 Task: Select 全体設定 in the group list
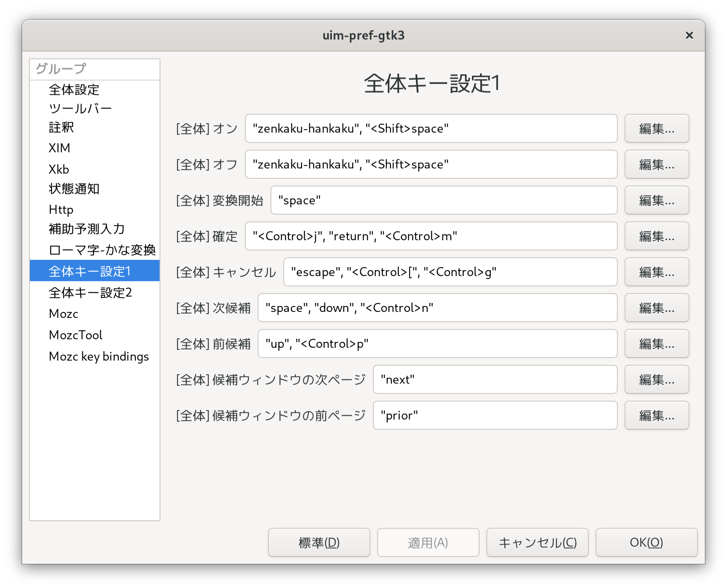click(x=74, y=90)
